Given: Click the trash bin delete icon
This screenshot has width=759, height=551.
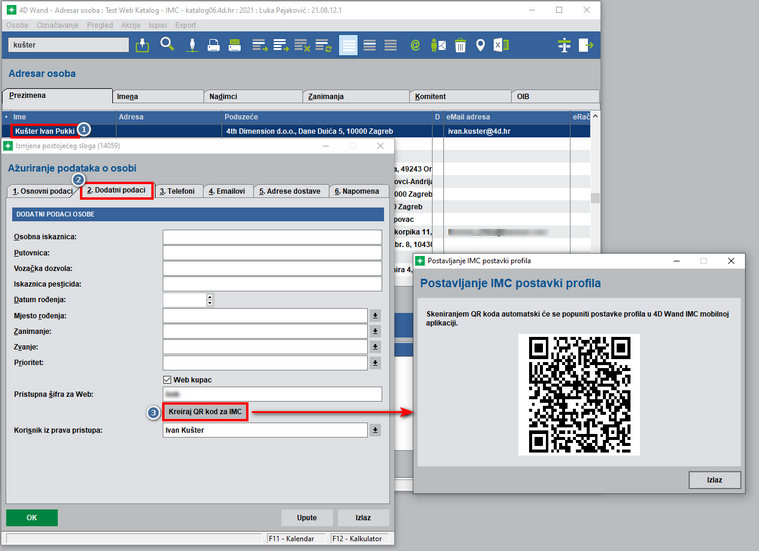Looking at the screenshot, I should pos(460,46).
